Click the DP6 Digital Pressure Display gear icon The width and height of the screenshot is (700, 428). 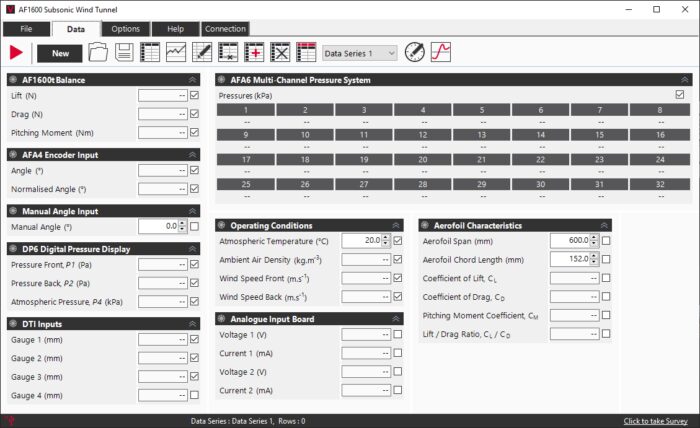(13, 249)
